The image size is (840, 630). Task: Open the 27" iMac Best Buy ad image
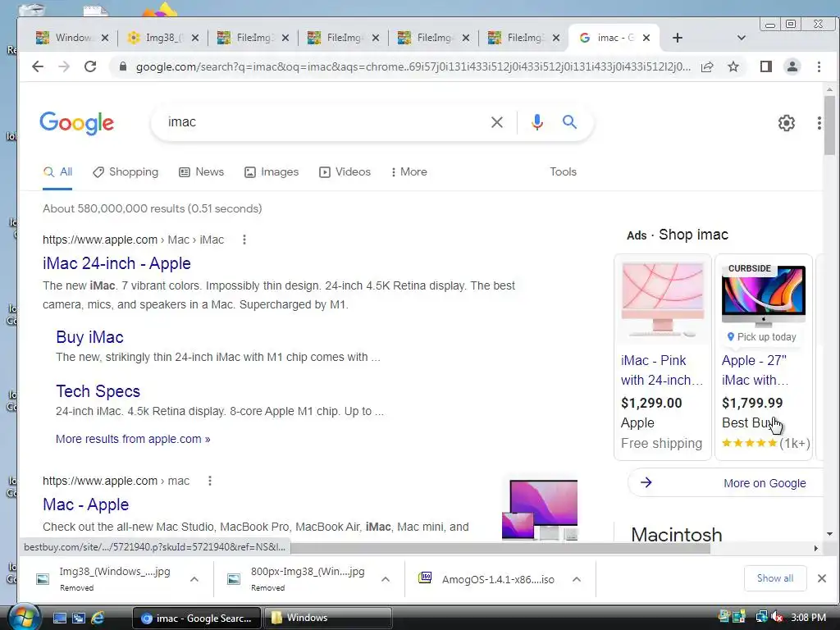coord(764,295)
